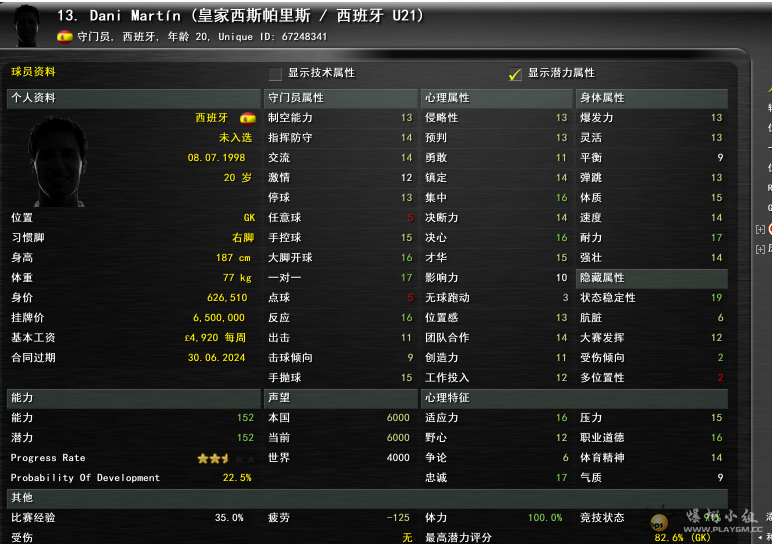Click the 最高潜力评分 value 82.6% (GK)
The image size is (772, 544).
[682, 538]
